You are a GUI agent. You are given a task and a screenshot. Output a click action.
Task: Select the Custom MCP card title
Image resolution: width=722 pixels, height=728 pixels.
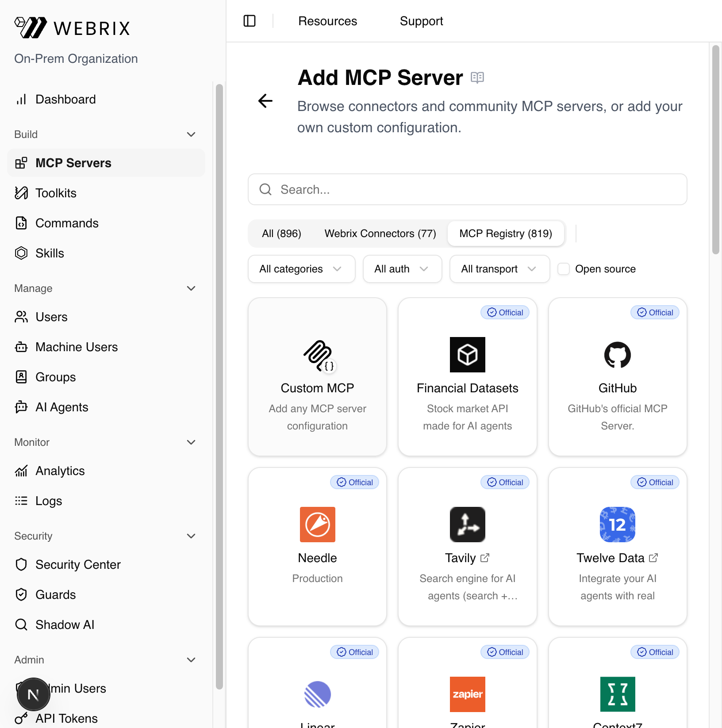[x=318, y=388]
